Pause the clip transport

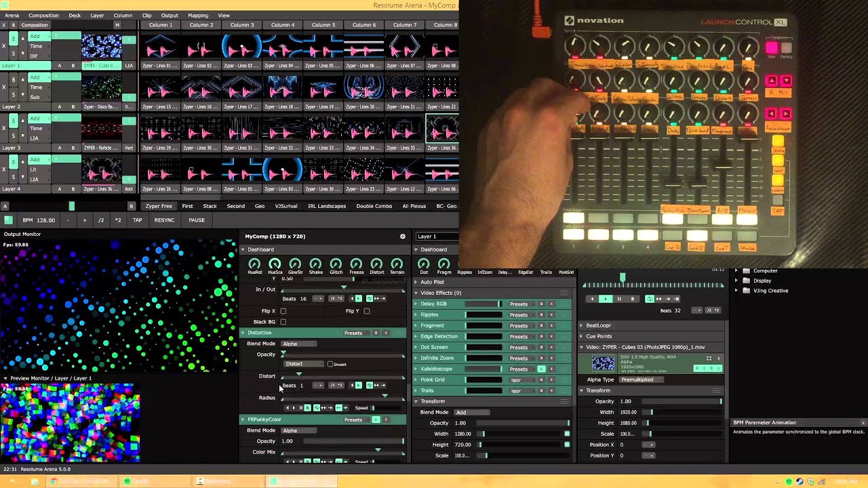pyautogui.click(x=618, y=299)
